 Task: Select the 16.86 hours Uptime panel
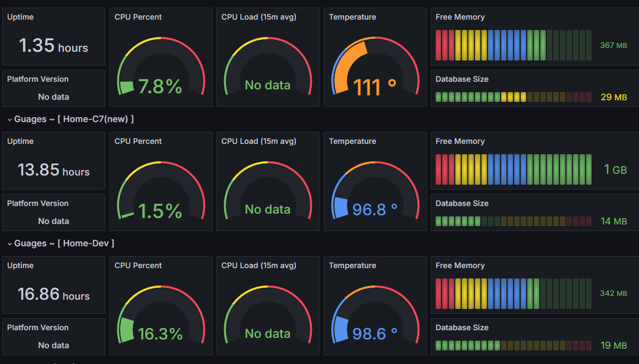53,285
